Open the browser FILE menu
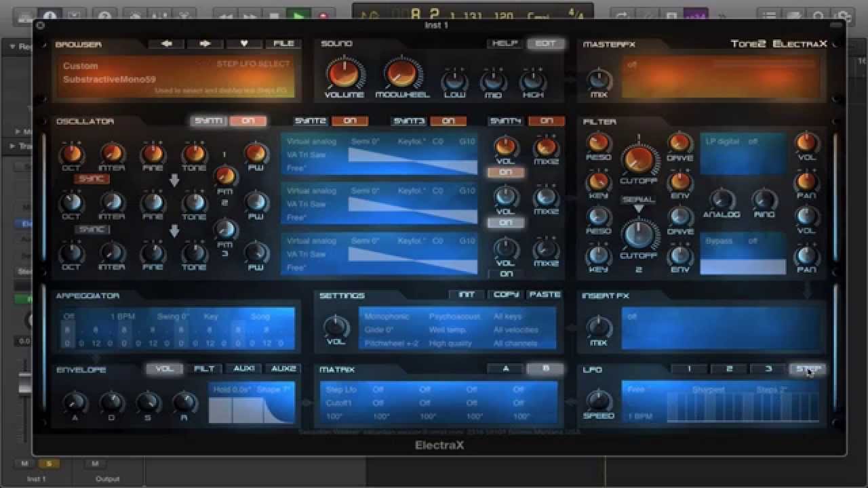Viewport: 868px width, 488px height. pyautogui.click(x=283, y=43)
